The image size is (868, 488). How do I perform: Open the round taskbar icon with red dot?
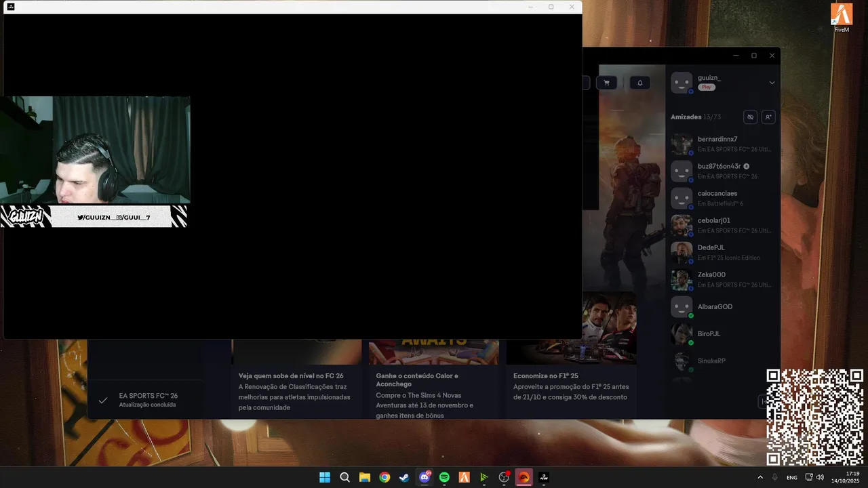click(504, 477)
